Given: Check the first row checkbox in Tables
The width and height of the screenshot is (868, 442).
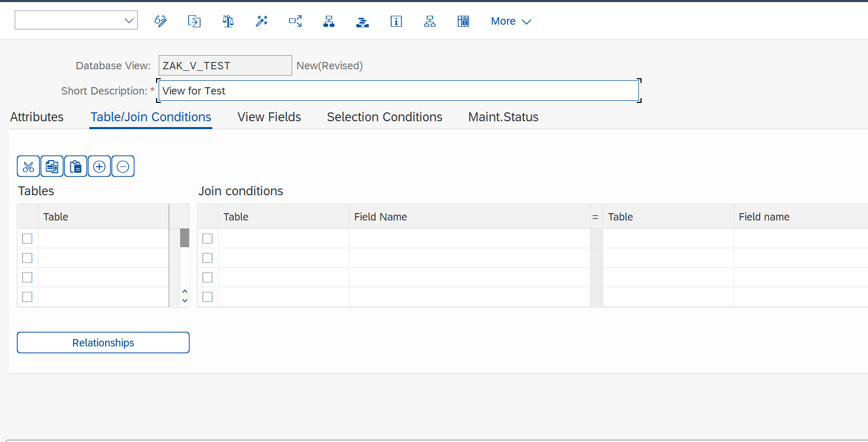Looking at the screenshot, I should coord(27,239).
